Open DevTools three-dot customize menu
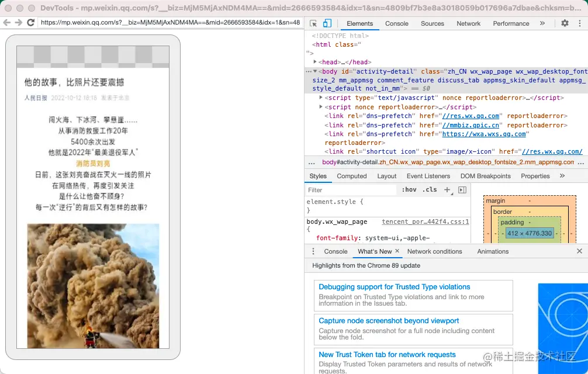 [x=580, y=23]
